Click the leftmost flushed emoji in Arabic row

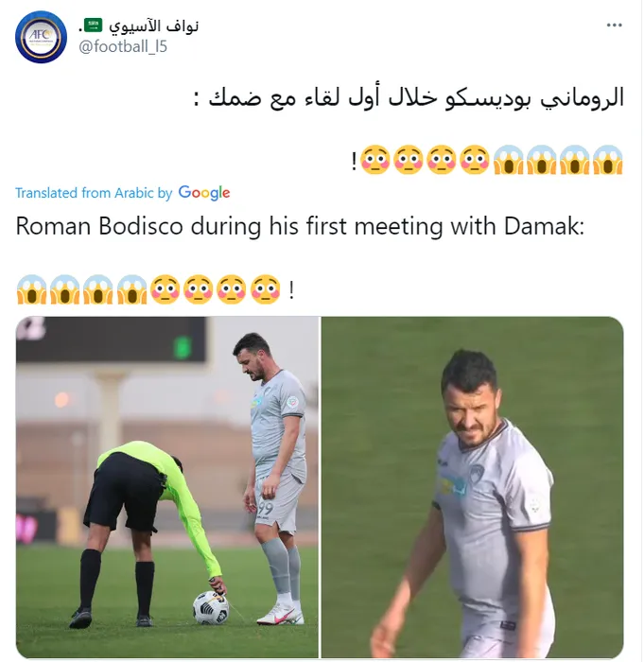[x=375, y=160]
